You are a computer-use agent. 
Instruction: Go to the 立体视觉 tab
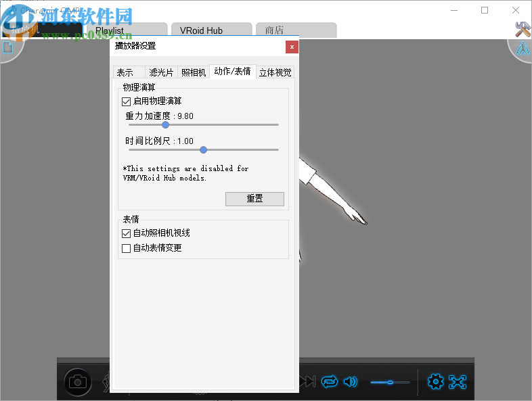point(275,72)
